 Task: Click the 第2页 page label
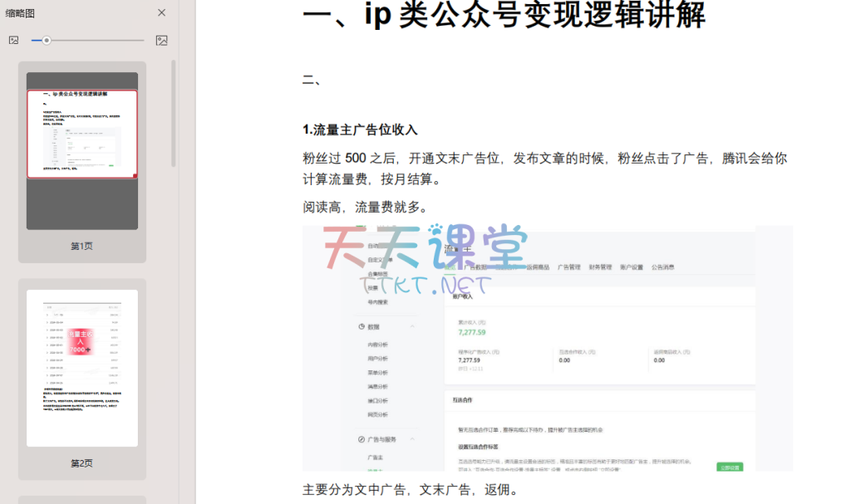coord(81,463)
